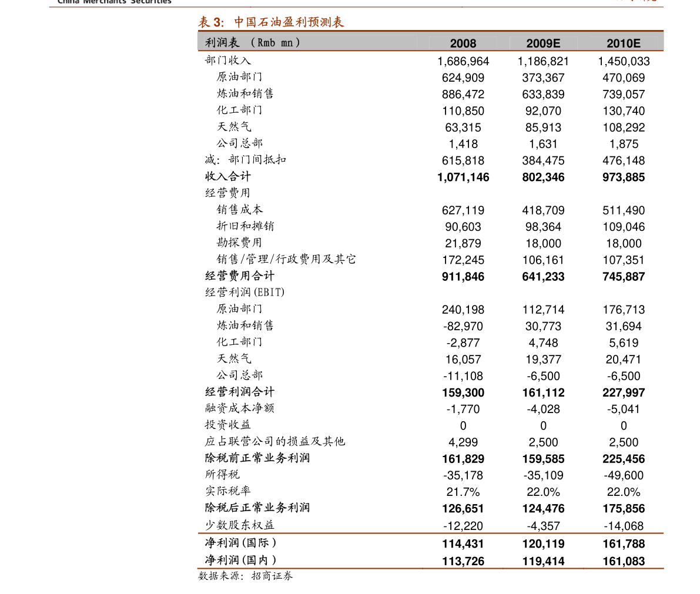Click the table title 中国石油盈利预测表

(x=289, y=22)
